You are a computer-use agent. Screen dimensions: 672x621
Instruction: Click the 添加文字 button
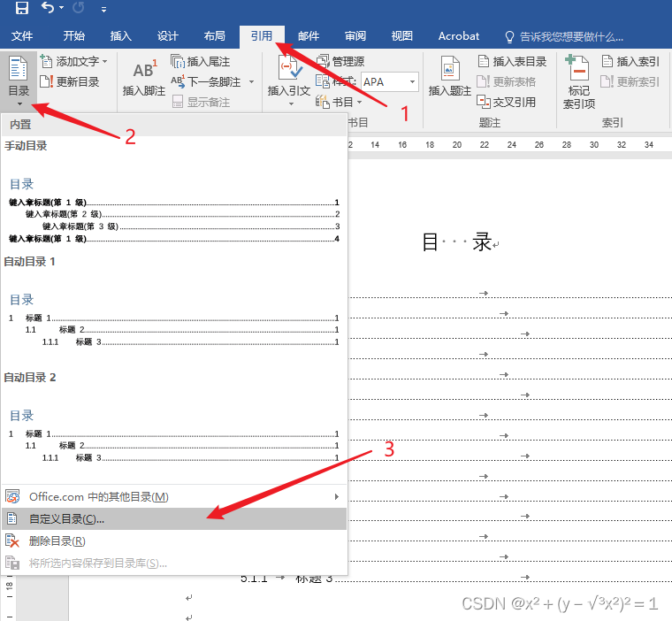(73, 61)
